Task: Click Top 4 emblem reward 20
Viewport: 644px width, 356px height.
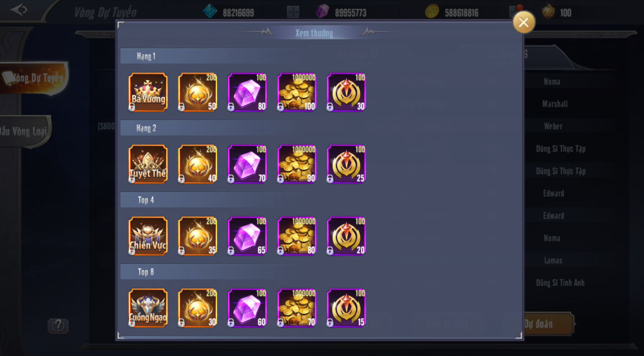Action: tap(346, 236)
